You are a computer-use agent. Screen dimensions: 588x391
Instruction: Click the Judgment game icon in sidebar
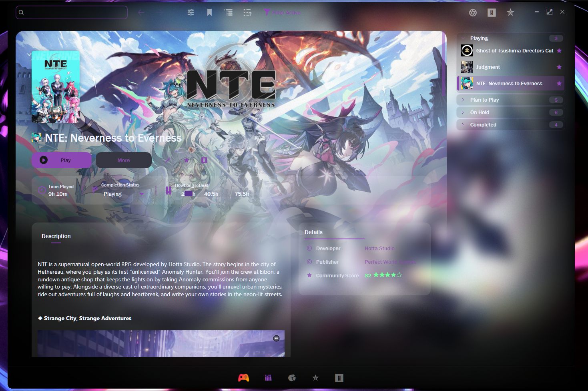[467, 67]
